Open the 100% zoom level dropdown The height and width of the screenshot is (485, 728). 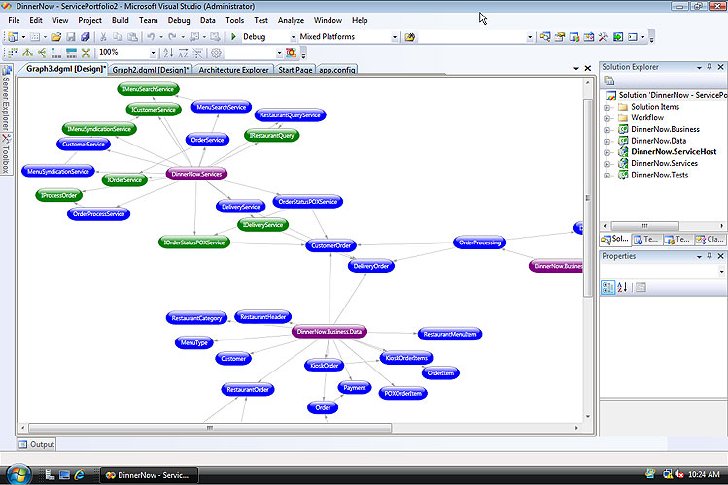click(153, 53)
